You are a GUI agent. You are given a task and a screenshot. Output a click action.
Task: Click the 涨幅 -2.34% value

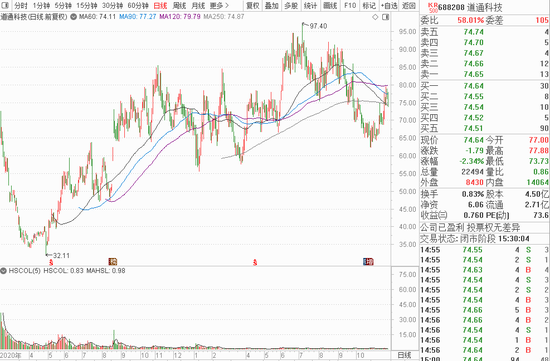(x=472, y=161)
